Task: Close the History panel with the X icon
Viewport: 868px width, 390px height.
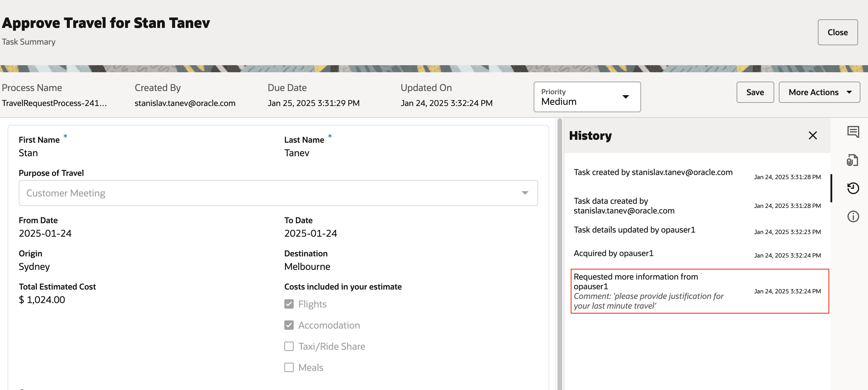Action: click(x=813, y=135)
